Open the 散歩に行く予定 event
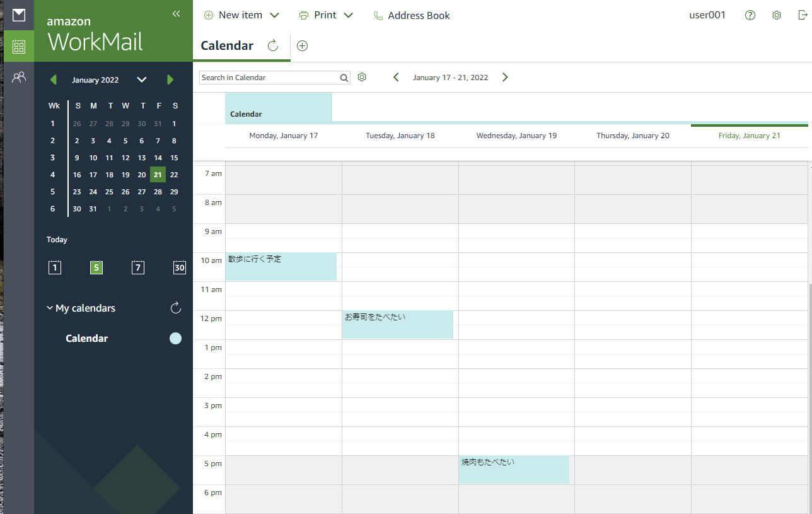Screen dimensions: 812x514 coord(281,267)
